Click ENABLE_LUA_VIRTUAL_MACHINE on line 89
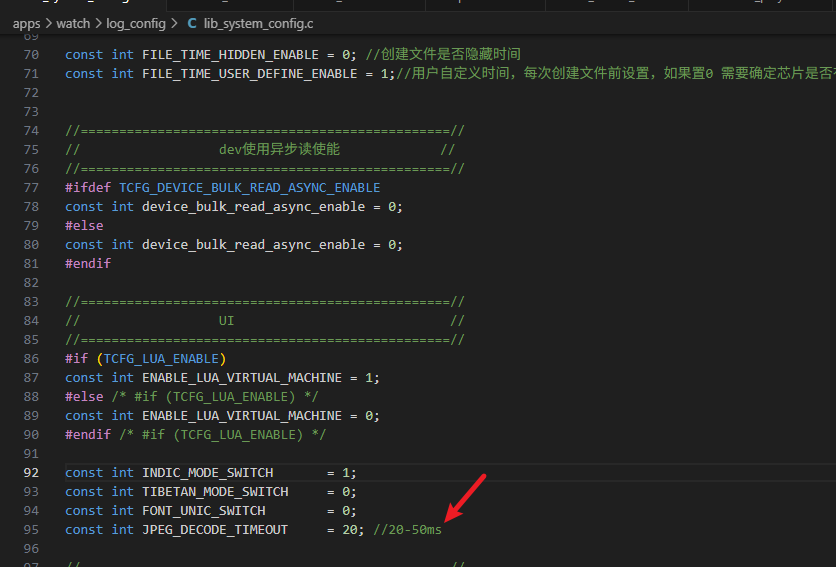The height and width of the screenshot is (567, 836). click(x=242, y=416)
